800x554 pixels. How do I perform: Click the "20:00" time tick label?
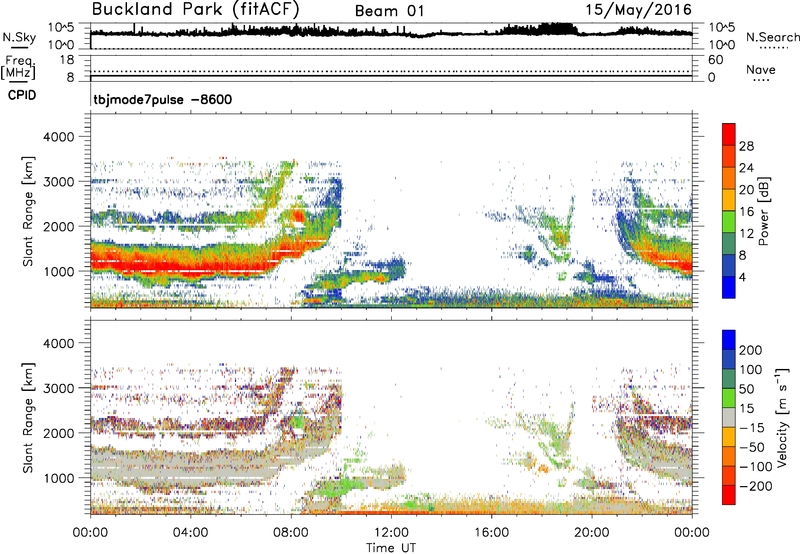point(592,533)
